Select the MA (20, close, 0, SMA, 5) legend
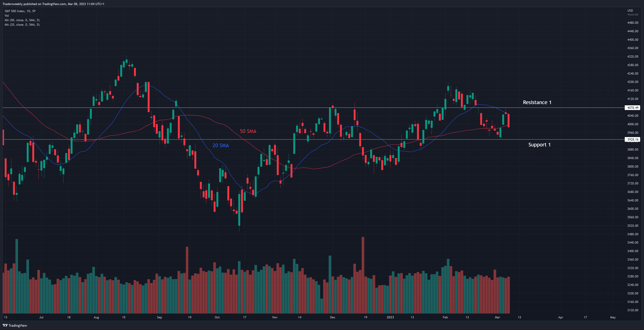The height and width of the screenshot is (330, 644). (x=22, y=24)
